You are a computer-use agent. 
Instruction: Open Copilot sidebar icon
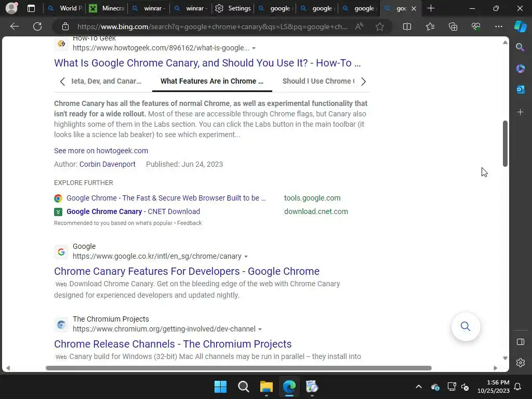click(520, 26)
